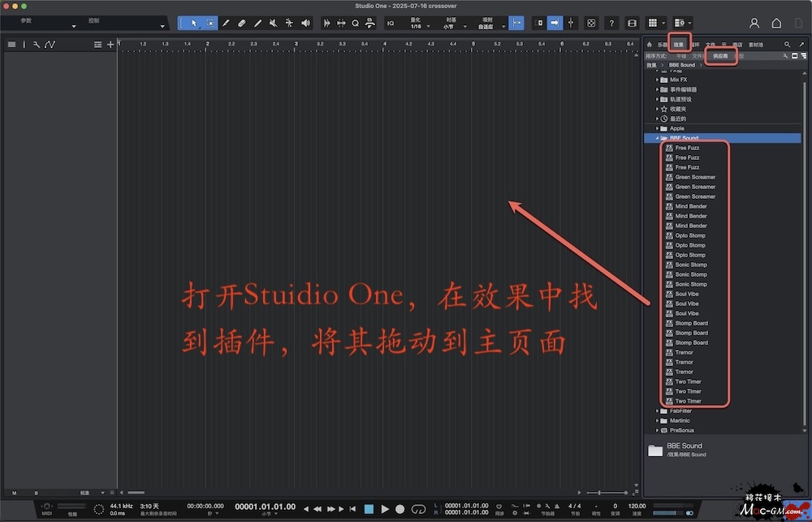Open the help question mark button
This screenshot has height=522, width=812.
(x=611, y=23)
